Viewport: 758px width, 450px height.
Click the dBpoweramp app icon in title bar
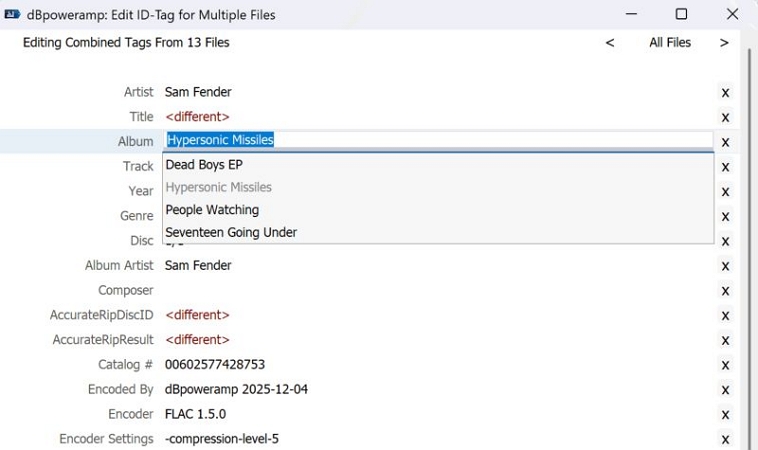click(12, 15)
